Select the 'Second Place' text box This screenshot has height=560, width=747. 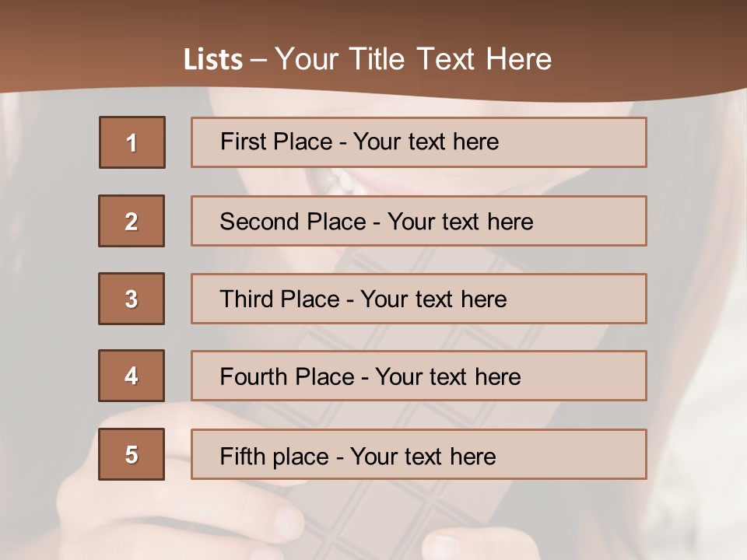[419, 221]
